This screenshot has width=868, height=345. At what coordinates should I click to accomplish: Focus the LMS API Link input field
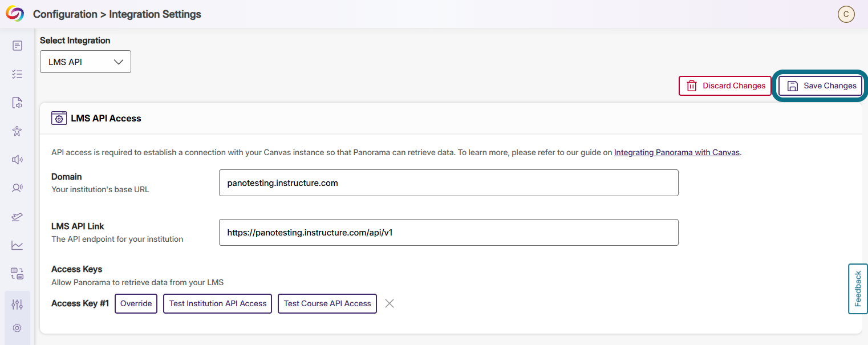(449, 232)
